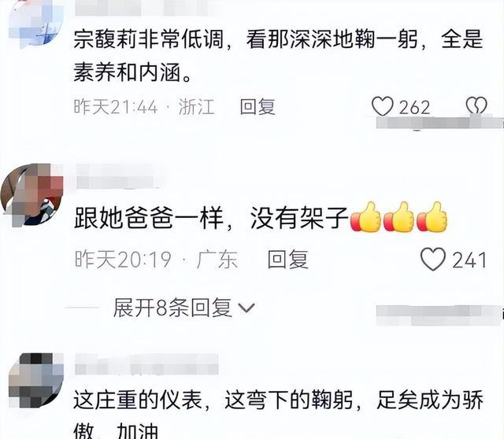Select the comment starting 这庄重的仪表
This screenshot has width=504, height=439.
(278, 415)
